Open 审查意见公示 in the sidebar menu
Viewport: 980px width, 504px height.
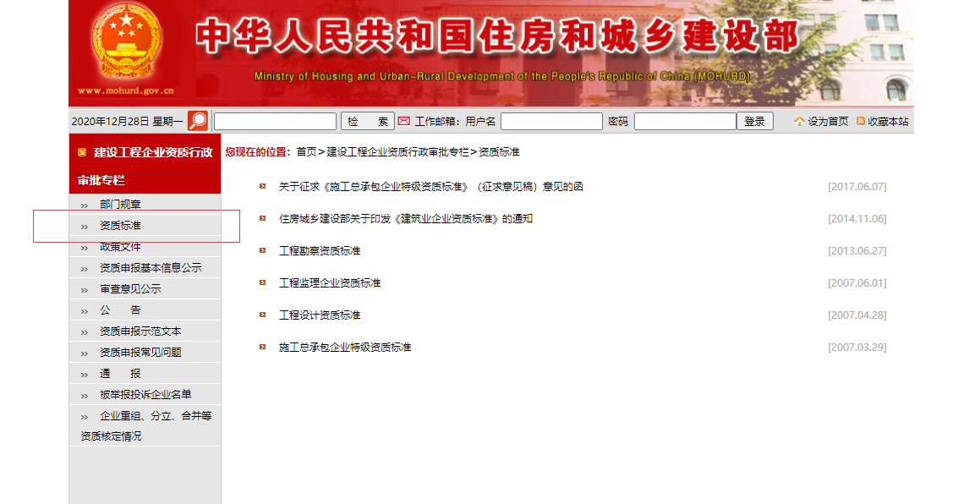(x=130, y=289)
